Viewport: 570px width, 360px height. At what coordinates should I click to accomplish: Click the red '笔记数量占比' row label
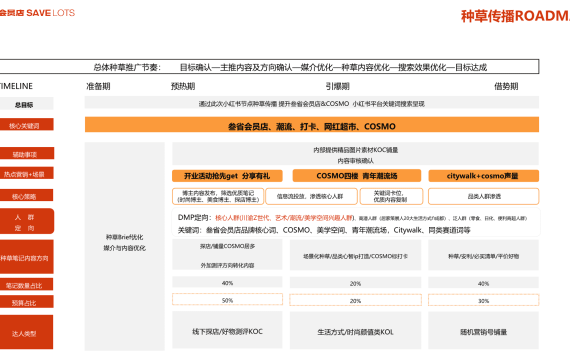(x=27, y=285)
